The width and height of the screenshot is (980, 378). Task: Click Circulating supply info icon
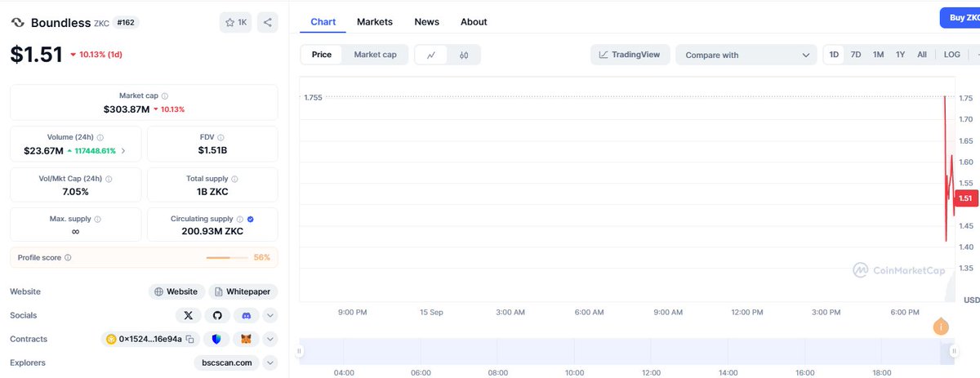coord(240,219)
